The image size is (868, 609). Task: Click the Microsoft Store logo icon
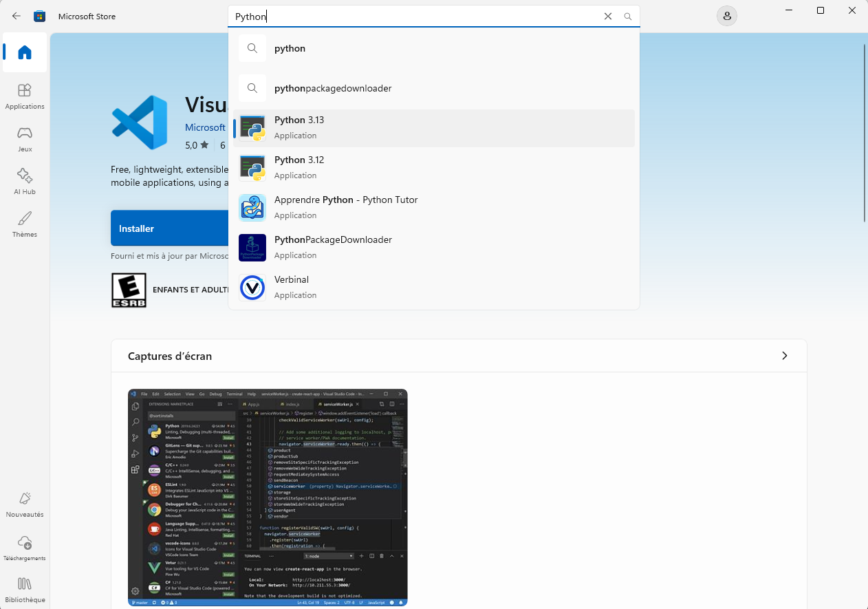(x=40, y=16)
